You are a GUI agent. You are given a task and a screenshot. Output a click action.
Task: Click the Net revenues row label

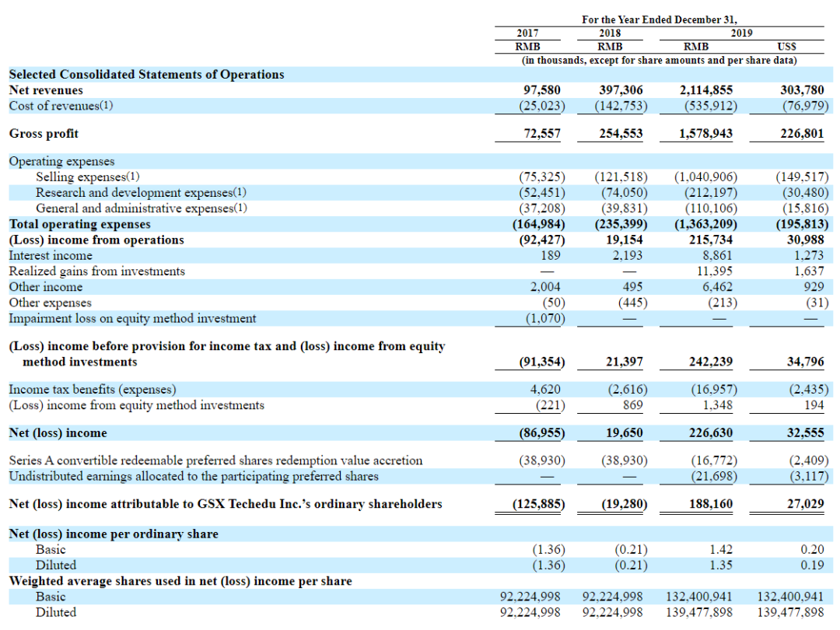[46, 90]
